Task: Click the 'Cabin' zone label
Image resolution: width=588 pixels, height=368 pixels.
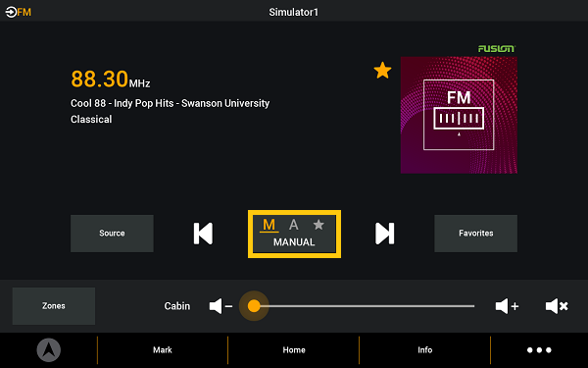Action: tap(177, 306)
